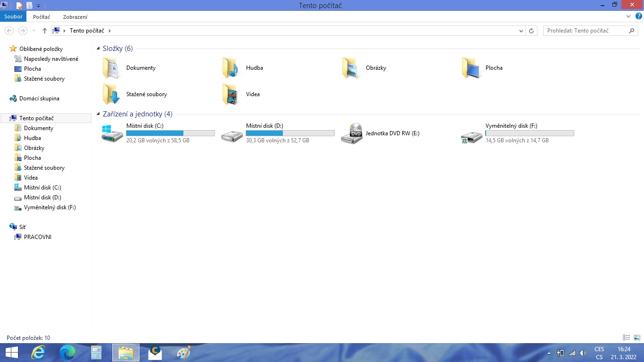Open the Customize Quick Access Toolbar dropdown arrow
The image size is (644, 362).
click(38, 6)
